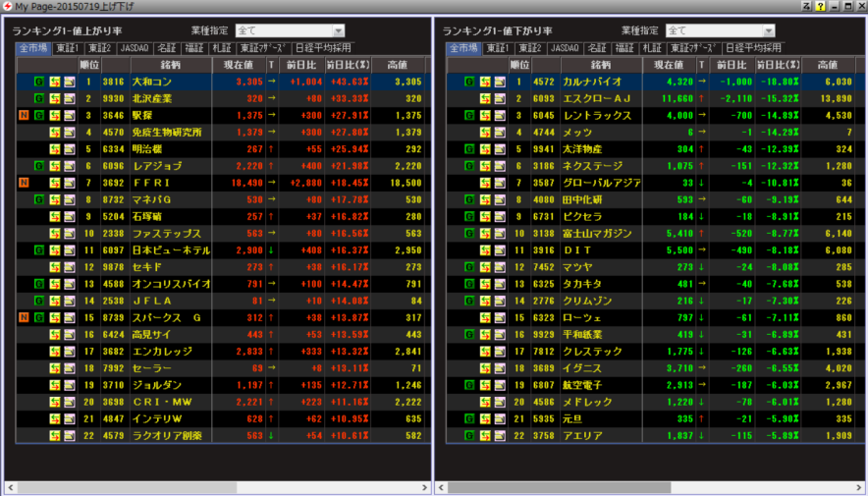Image resolution: width=868 pixels, height=496 pixels.
Task: Open order arrows icon for 北沢産業
Action: [54, 98]
